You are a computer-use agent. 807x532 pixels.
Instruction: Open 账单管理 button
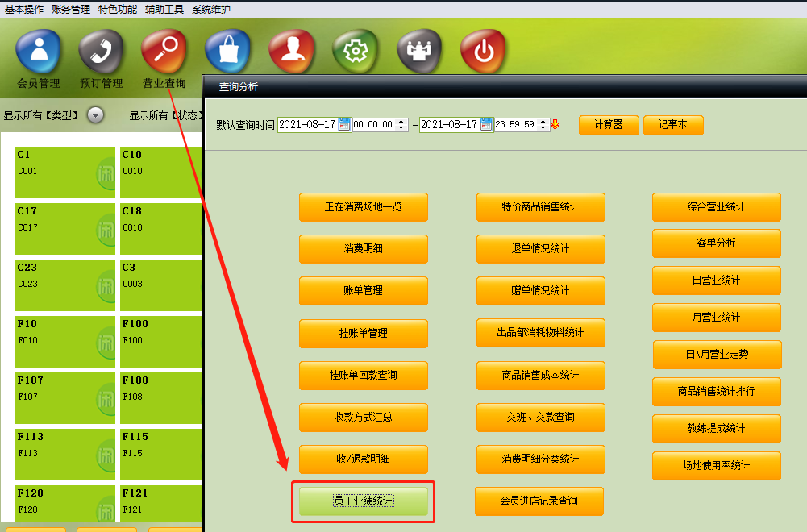364,291
